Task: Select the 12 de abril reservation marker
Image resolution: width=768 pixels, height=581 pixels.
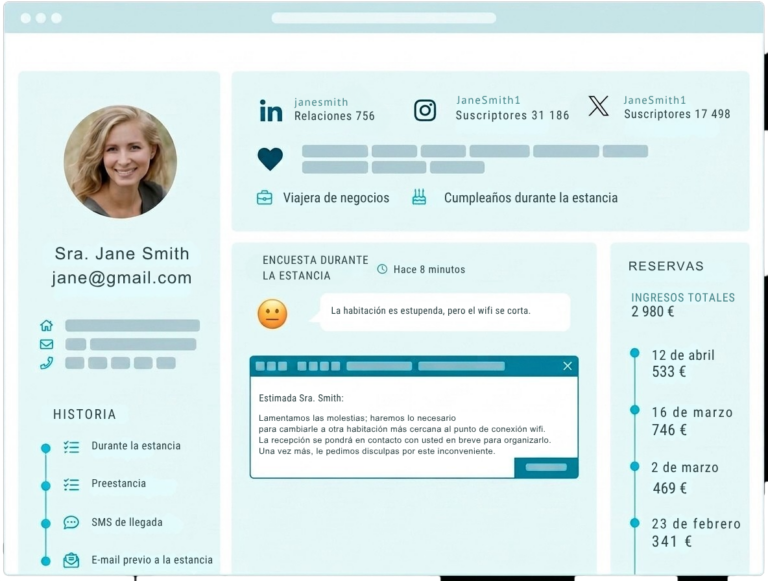Action: [634, 353]
